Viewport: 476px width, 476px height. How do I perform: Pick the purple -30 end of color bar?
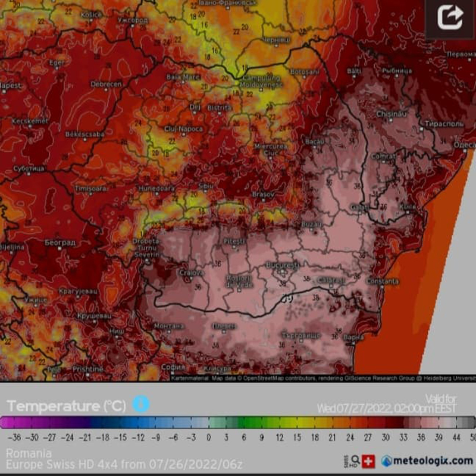point(32,422)
